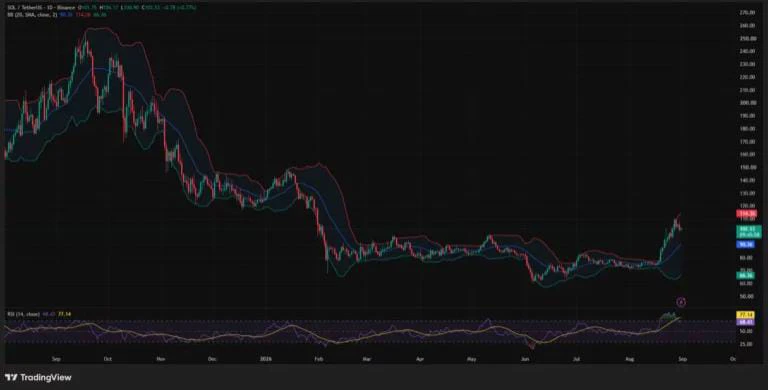Image resolution: width=768 pixels, height=390 pixels.
Task: Select the RSI (14, close) indicator legend
Action: coord(23,314)
